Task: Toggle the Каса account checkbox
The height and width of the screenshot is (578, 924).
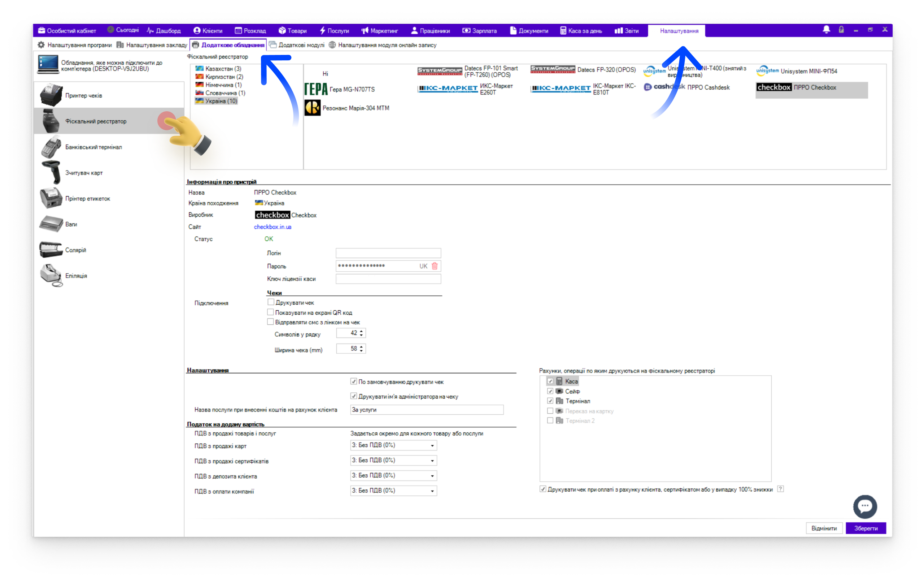Action: pyautogui.click(x=550, y=381)
